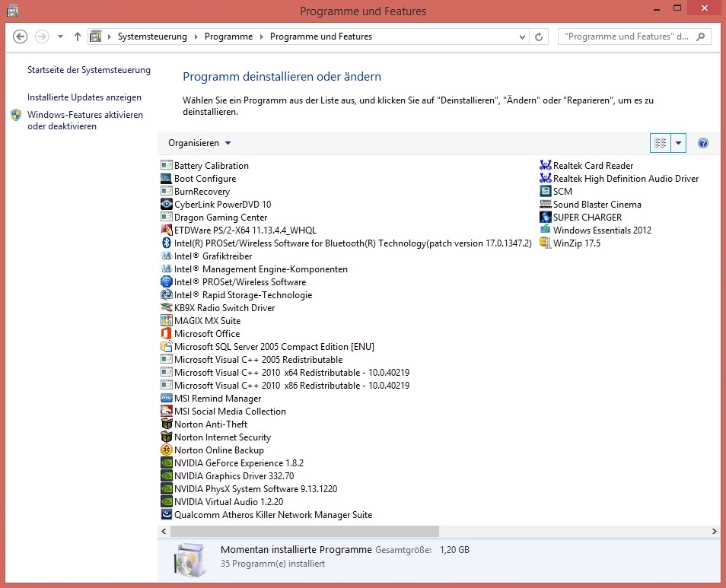Image resolution: width=726 pixels, height=588 pixels.
Task: Click the SUPER CHARGER icon
Action: coord(546,217)
